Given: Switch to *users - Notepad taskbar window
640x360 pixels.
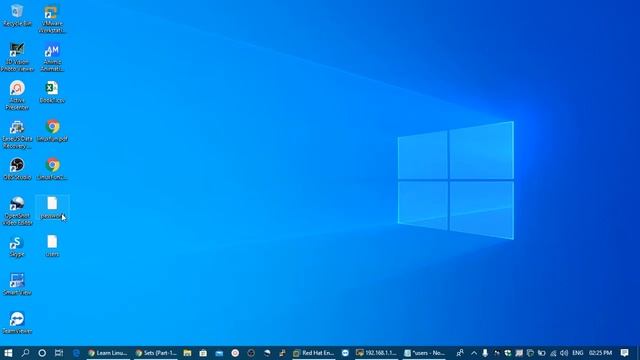Looking at the screenshot, I should pyautogui.click(x=424, y=353).
